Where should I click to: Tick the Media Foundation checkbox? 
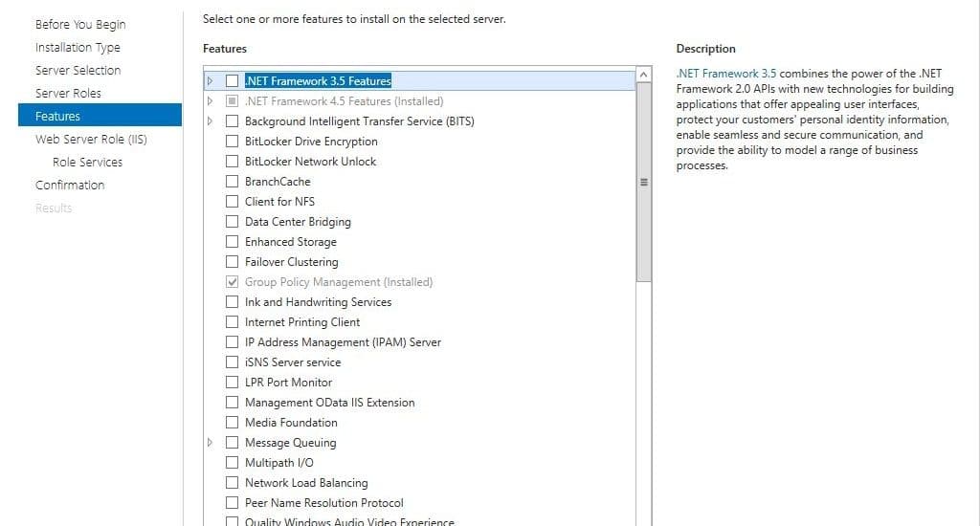tap(232, 423)
